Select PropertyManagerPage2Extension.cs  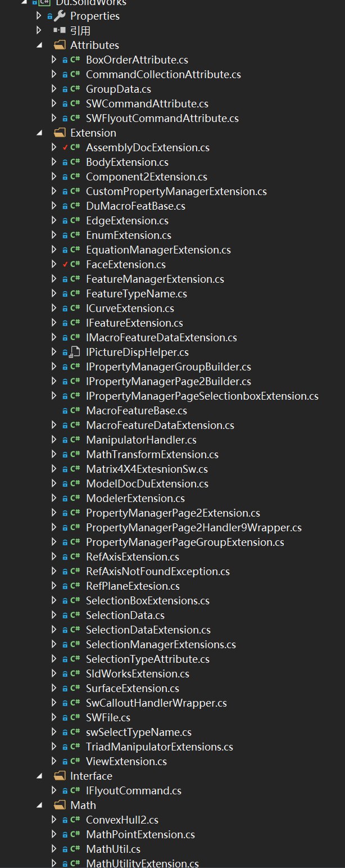(x=173, y=513)
